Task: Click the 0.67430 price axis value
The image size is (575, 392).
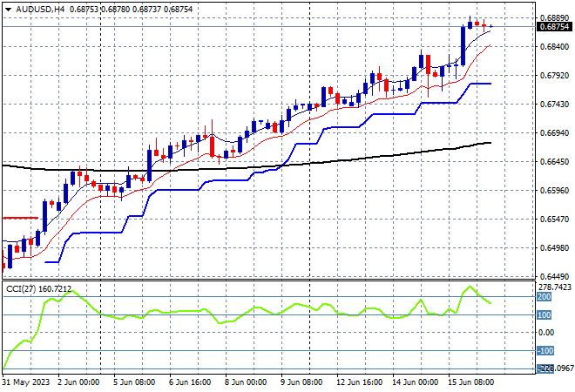Action: click(x=554, y=105)
